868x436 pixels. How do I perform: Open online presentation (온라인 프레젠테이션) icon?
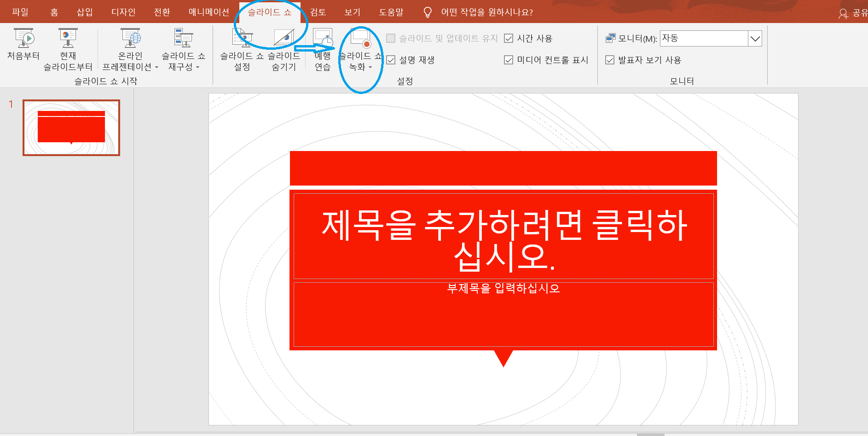(x=130, y=38)
